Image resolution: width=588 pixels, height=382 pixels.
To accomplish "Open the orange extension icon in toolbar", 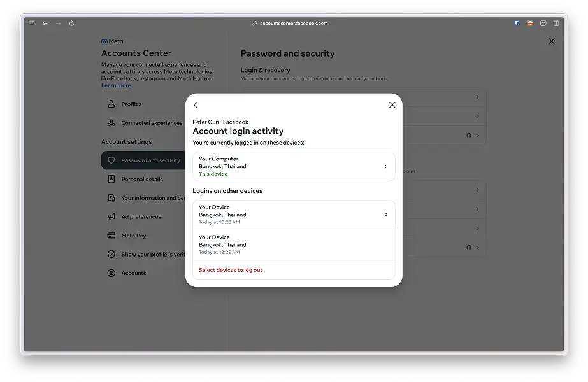I will pos(530,24).
